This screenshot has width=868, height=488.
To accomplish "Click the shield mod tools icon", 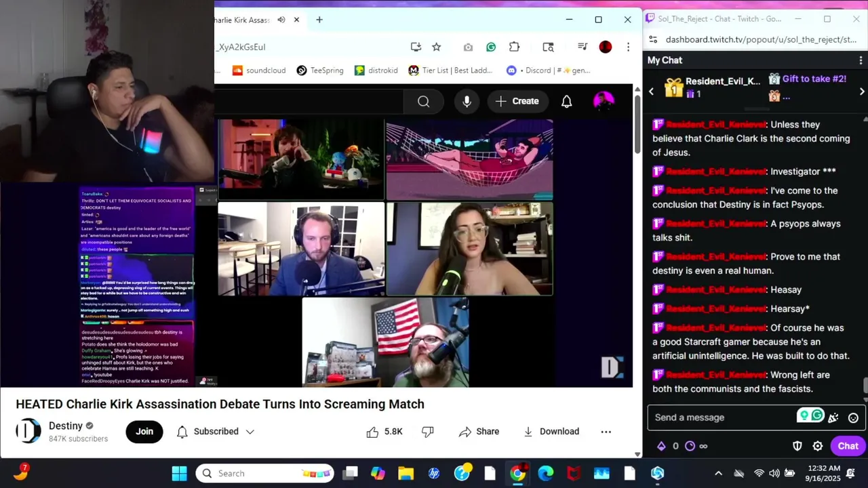I will pyautogui.click(x=798, y=446).
